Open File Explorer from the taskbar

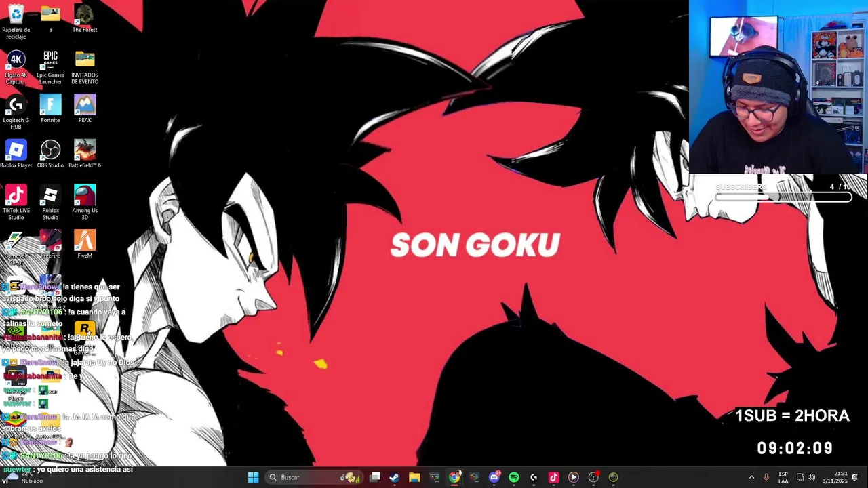414,477
